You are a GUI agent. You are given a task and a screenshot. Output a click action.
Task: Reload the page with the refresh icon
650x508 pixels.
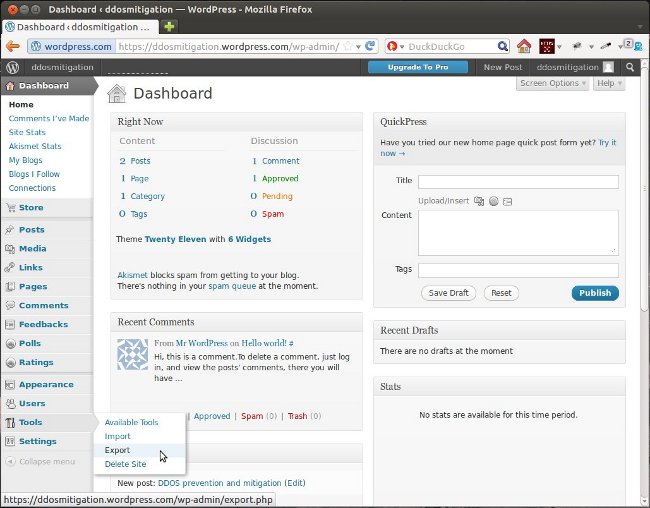[x=370, y=46]
